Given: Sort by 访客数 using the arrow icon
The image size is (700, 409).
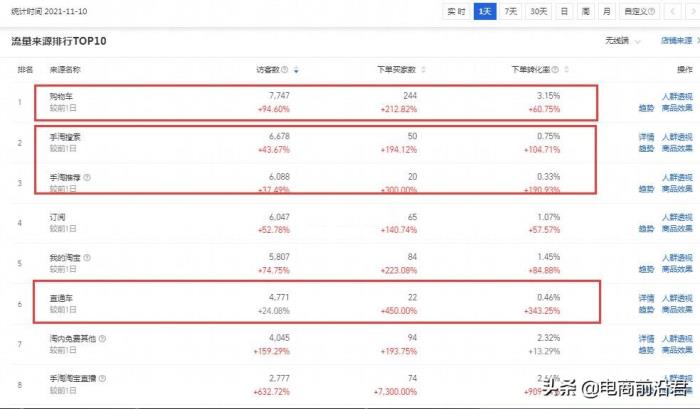Looking at the screenshot, I should (296, 70).
